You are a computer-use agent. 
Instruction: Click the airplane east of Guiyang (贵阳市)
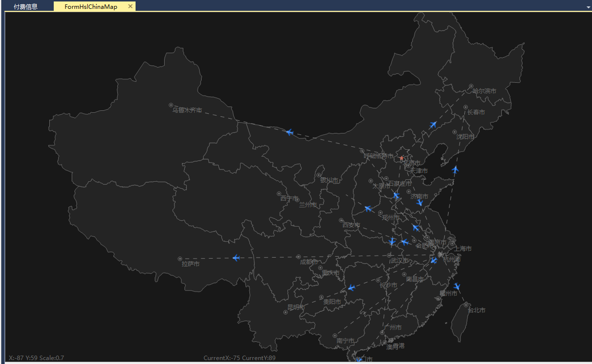351,288
